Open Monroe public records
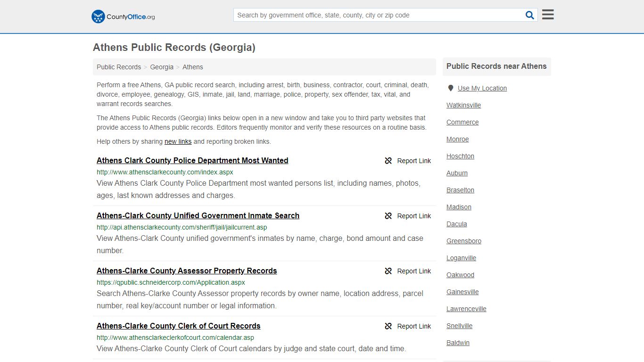The height and width of the screenshot is (362, 644). pyautogui.click(x=458, y=139)
